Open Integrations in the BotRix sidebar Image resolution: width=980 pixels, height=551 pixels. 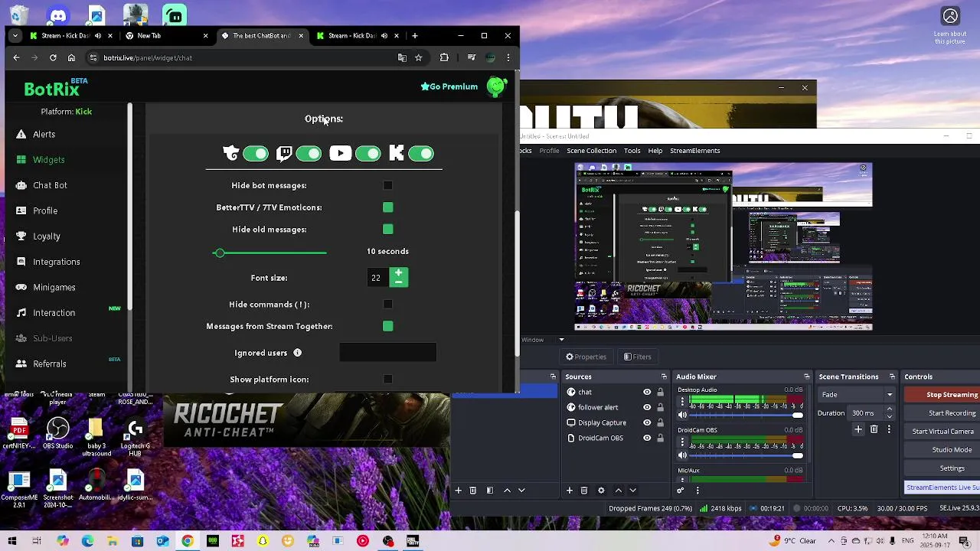[56, 262]
